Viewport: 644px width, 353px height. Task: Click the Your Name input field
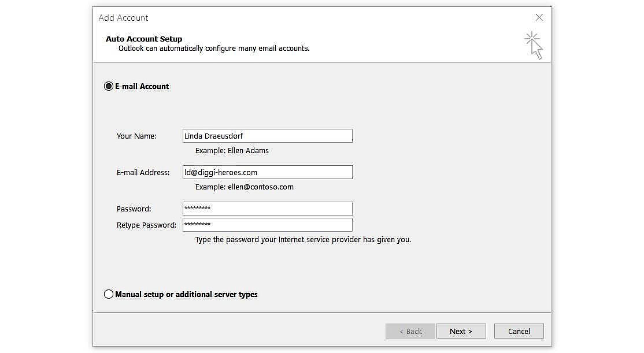point(267,135)
